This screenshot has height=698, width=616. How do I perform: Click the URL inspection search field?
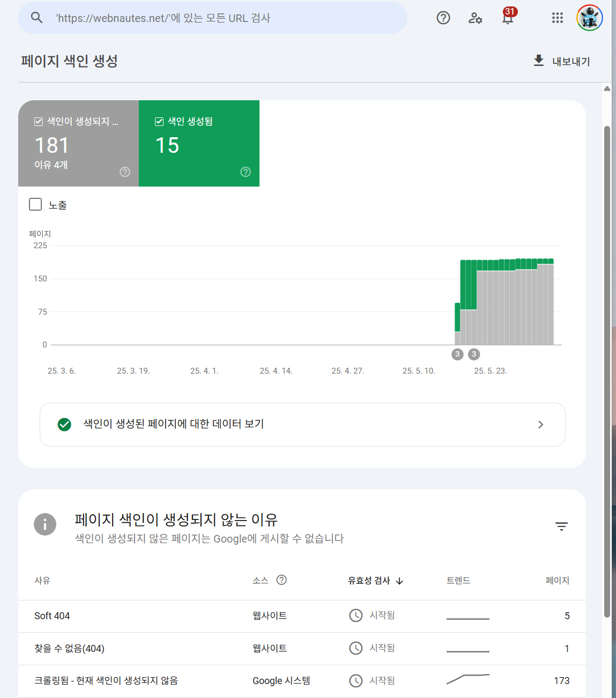pyautogui.click(x=212, y=18)
